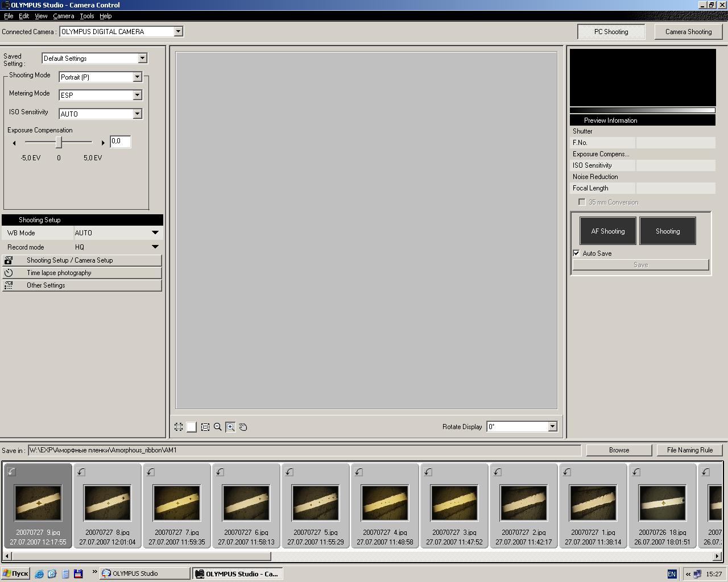Expand hidden tray icons arrow
The width and height of the screenshot is (728, 582).
(688, 574)
